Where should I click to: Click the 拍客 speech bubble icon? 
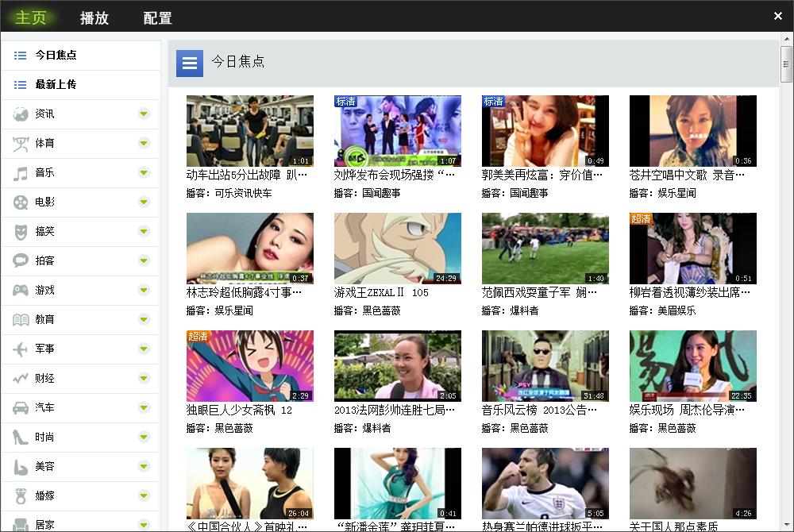click(20, 260)
